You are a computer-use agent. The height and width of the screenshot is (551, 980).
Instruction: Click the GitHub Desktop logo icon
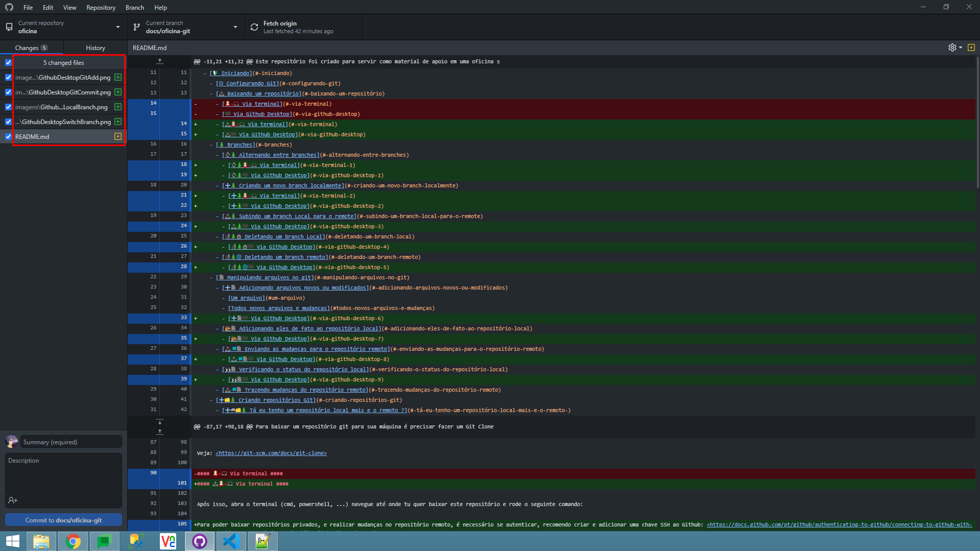pos(9,7)
